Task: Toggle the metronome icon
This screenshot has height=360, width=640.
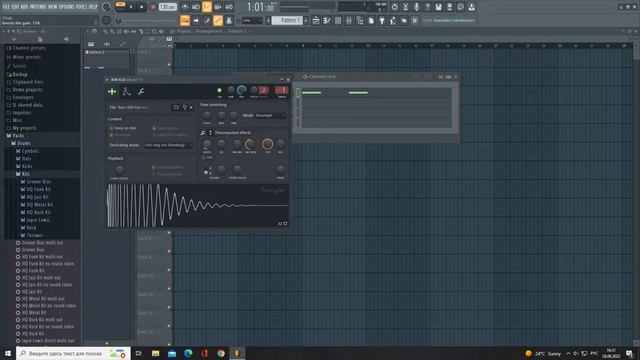Action: pos(185,7)
